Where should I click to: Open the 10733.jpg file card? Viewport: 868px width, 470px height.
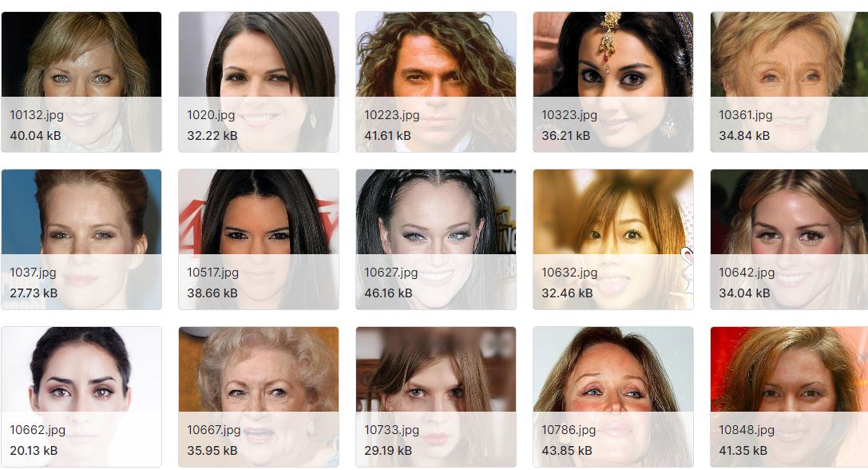pyautogui.click(x=436, y=396)
